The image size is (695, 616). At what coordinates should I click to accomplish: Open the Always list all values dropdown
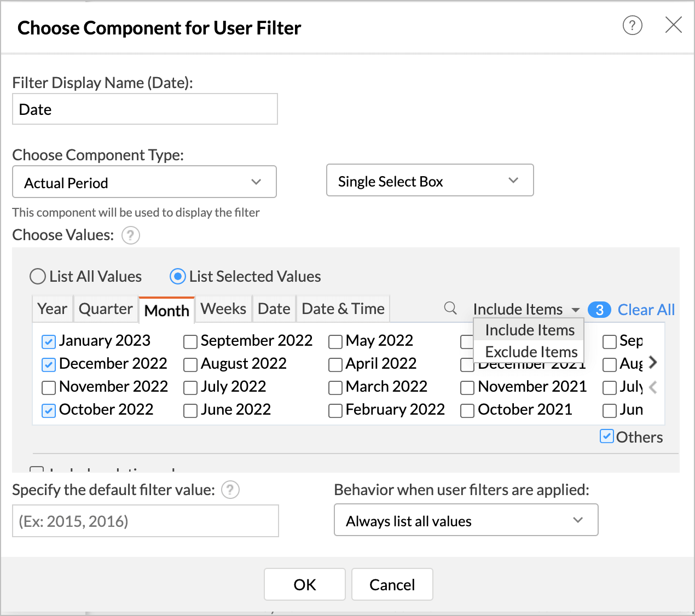[466, 520]
